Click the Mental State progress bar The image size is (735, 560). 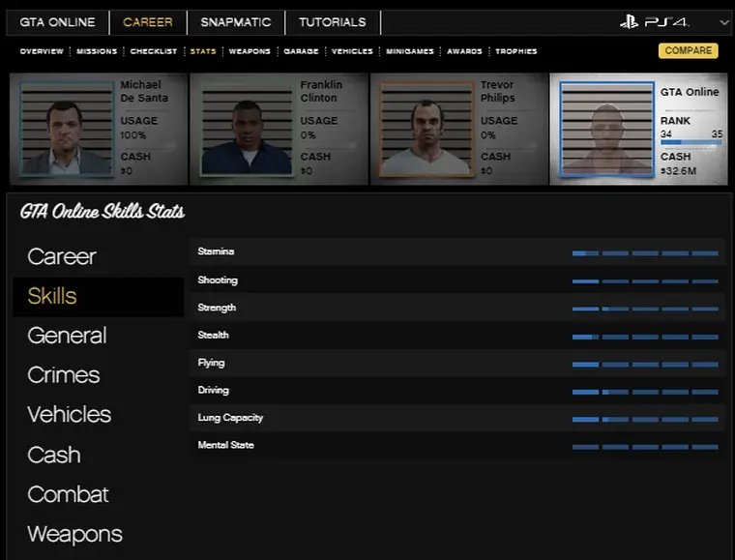click(645, 447)
